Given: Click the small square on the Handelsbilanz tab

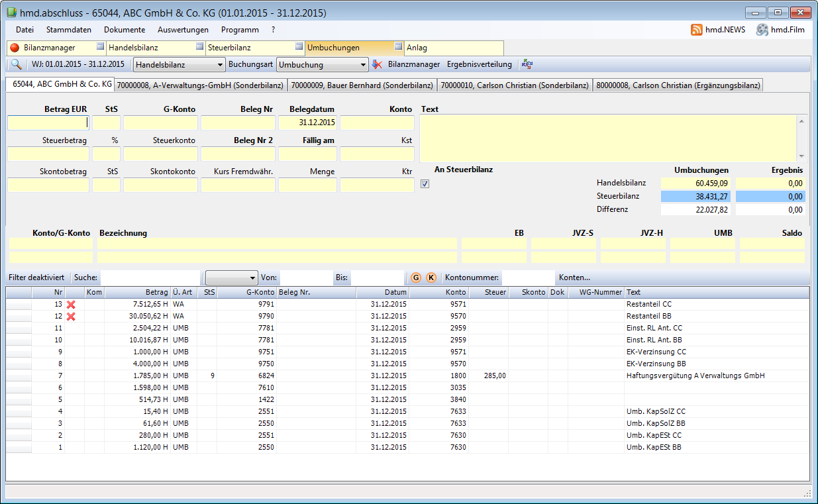Looking at the screenshot, I should [200, 46].
